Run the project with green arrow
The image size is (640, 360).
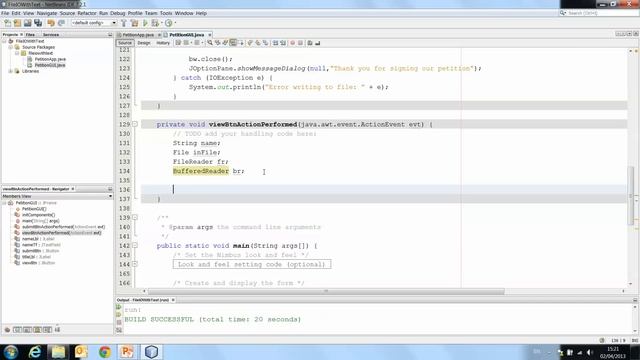pyautogui.click(x=145, y=23)
